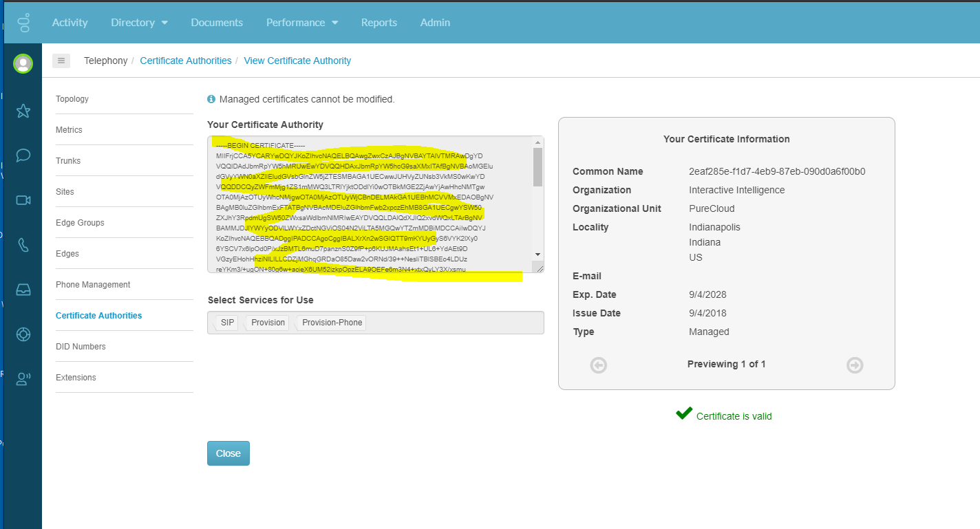Expand the Performance dropdown menu
The height and width of the screenshot is (529, 980).
click(302, 23)
